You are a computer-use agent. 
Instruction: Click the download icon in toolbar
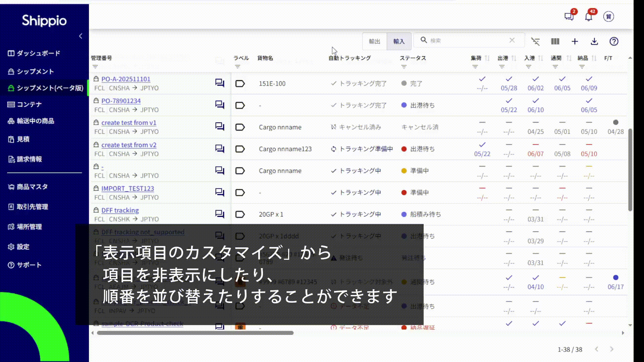pos(594,41)
